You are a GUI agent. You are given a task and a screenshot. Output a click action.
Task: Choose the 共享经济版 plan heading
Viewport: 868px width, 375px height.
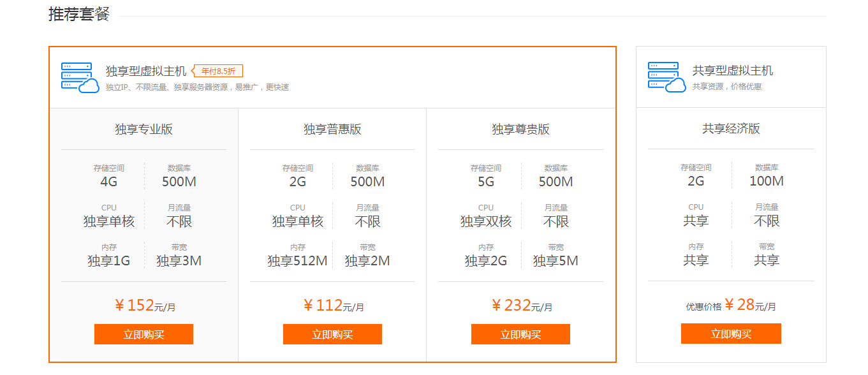(731, 129)
